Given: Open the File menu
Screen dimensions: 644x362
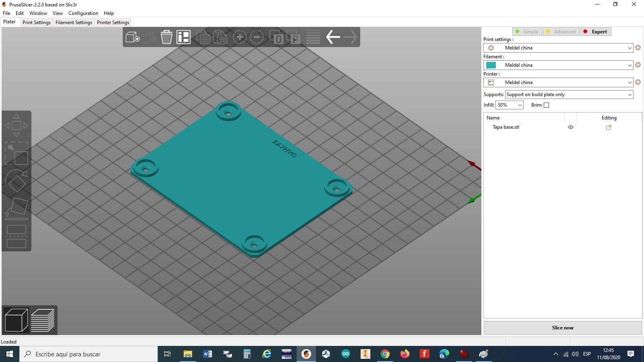Looking at the screenshot, I should coord(6,13).
